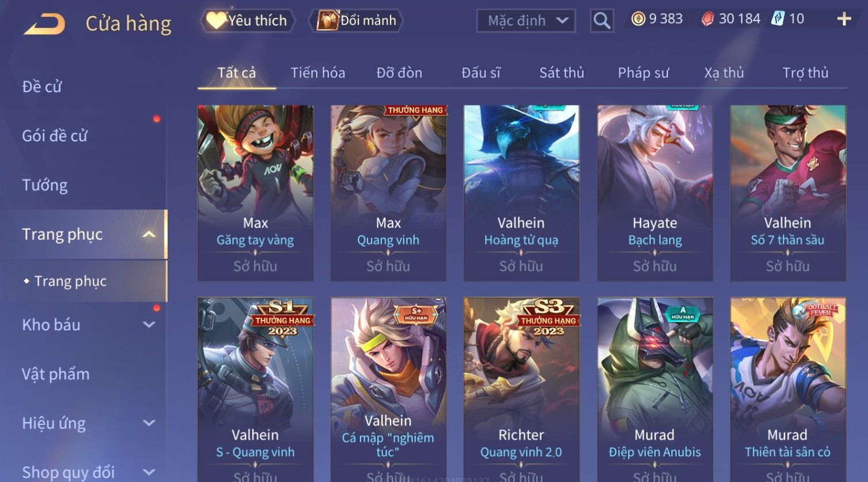
Task: Tap the plus icon to add currency
Action: pyautogui.click(x=844, y=19)
